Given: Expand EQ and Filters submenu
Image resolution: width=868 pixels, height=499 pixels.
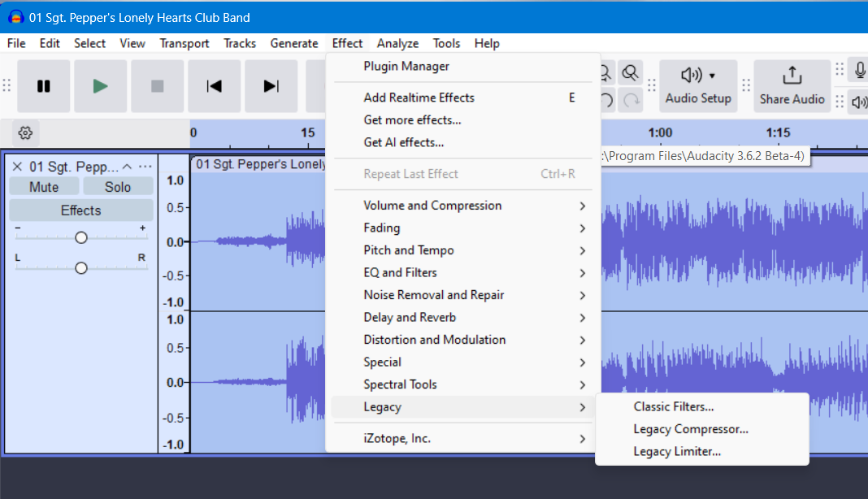Looking at the screenshot, I should coord(462,272).
